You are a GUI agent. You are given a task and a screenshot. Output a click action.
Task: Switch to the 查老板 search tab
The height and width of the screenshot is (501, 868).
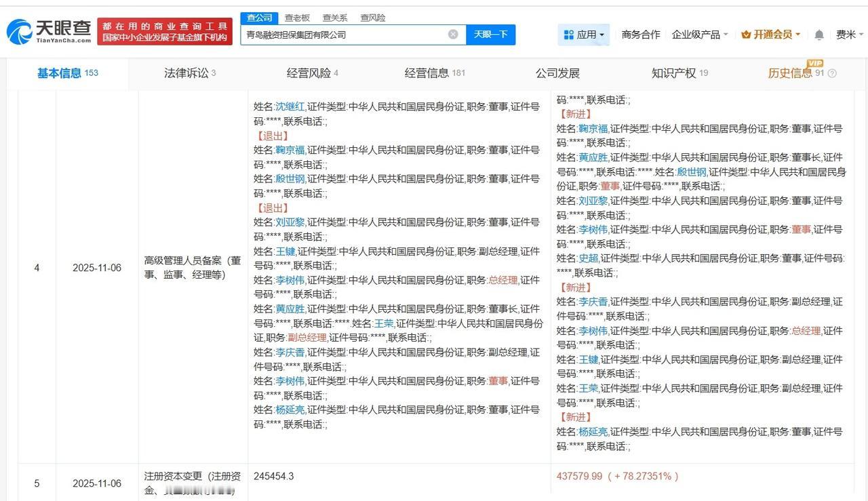(x=296, y=18)
